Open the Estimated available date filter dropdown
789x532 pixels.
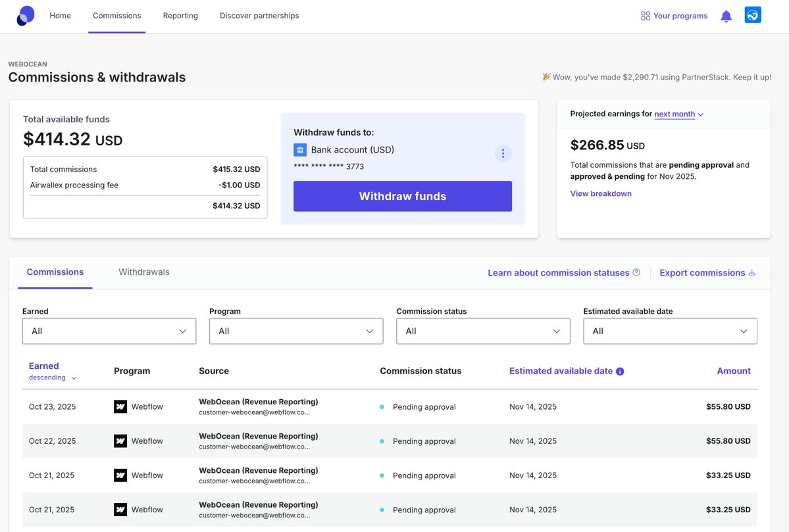(x=671, y=331)
